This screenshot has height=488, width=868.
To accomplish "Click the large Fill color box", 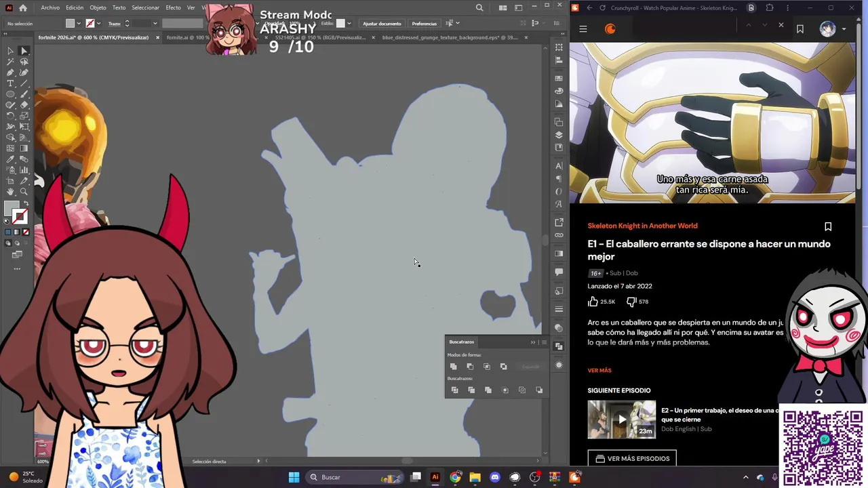I will (x=10, y=207).
